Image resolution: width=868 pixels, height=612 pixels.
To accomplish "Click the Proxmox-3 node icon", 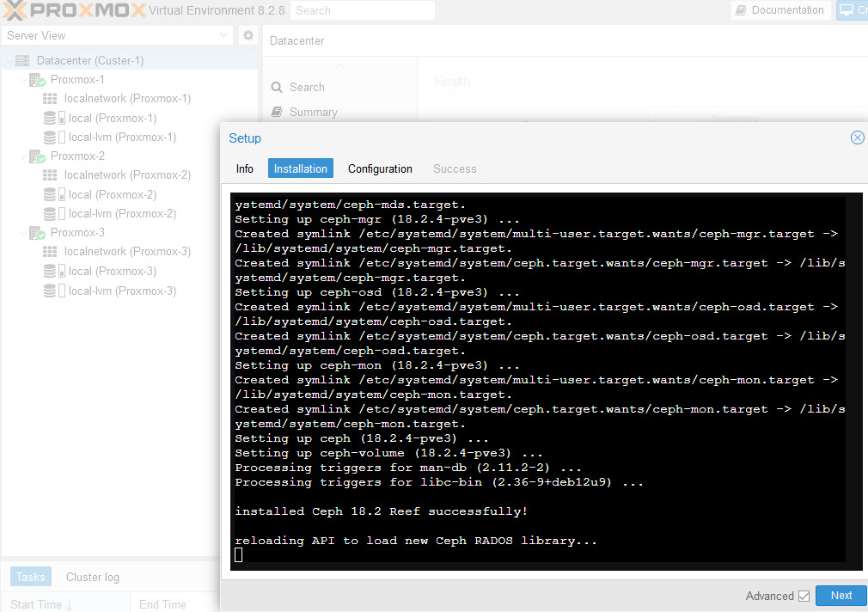I will pos(37,233).
